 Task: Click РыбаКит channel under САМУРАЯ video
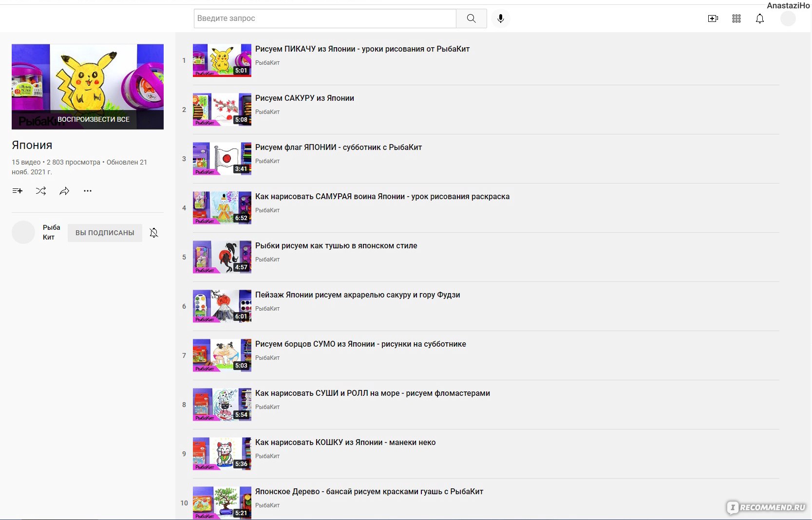pos(267,210)
